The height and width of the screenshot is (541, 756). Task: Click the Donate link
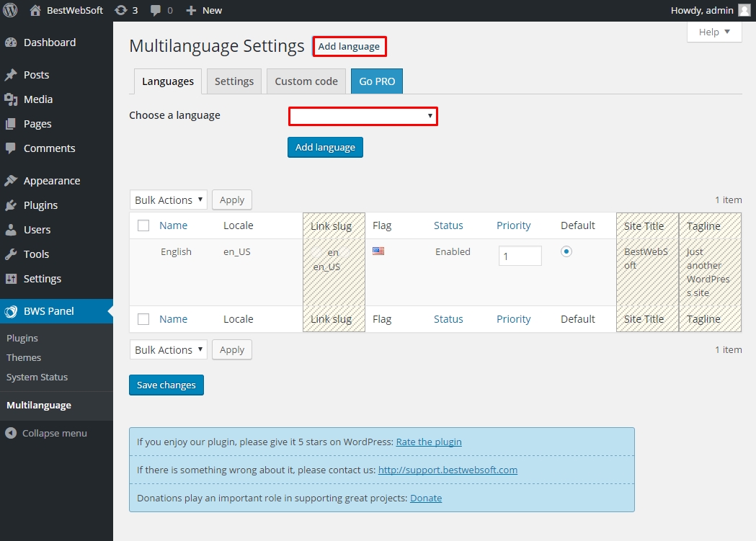(x=426, y=498)
